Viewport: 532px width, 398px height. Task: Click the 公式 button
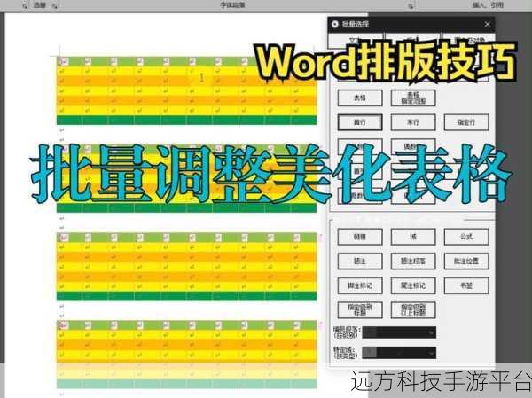[x=466, y=237]
